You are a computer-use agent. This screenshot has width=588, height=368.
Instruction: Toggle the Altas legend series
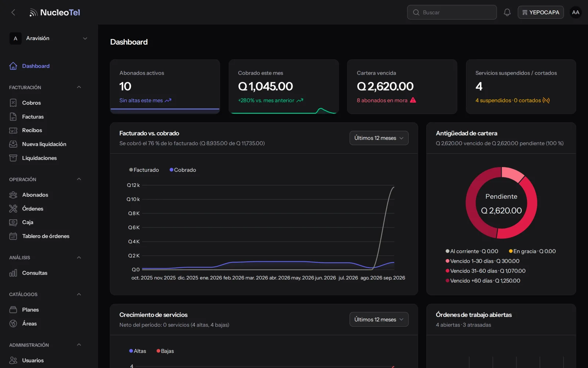tap(137, 351)
